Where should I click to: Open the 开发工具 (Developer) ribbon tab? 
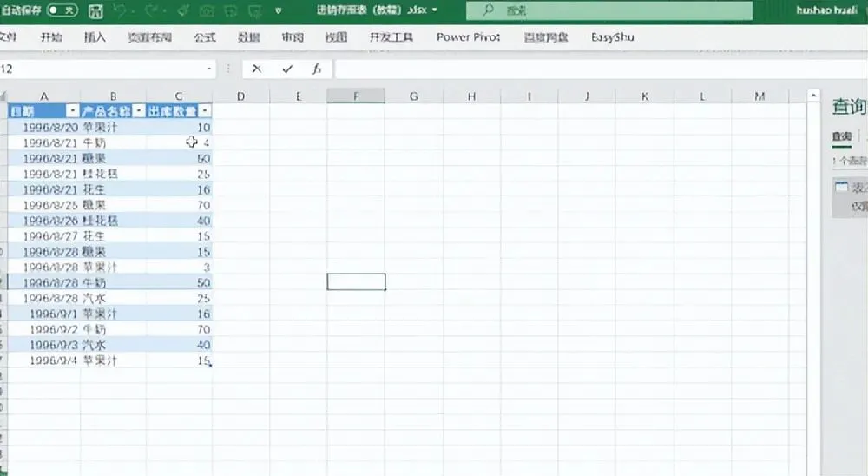click(x=391, y=37)
